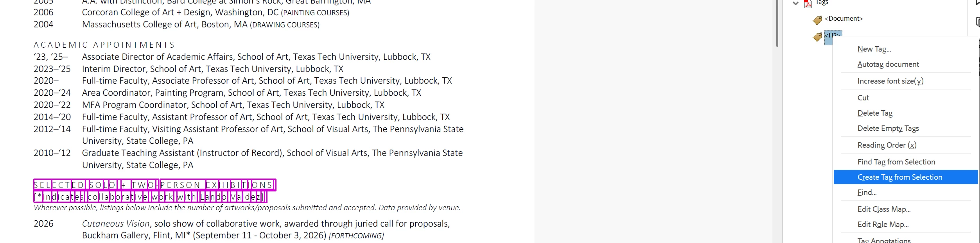Open Reading Order from the context menu

coord(887,145)
